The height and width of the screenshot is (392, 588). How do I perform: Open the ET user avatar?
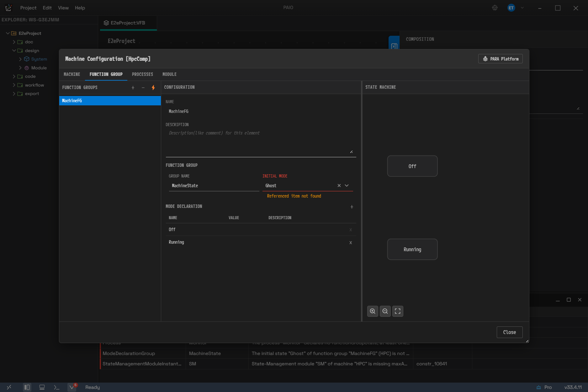(x=511, y=8)
